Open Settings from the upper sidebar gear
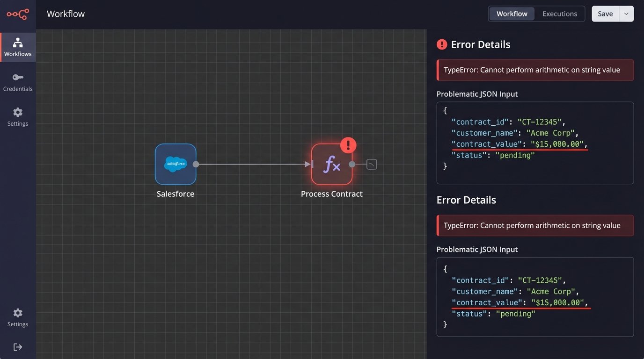Viewport: 644px width, 359px height. [18, 116]
